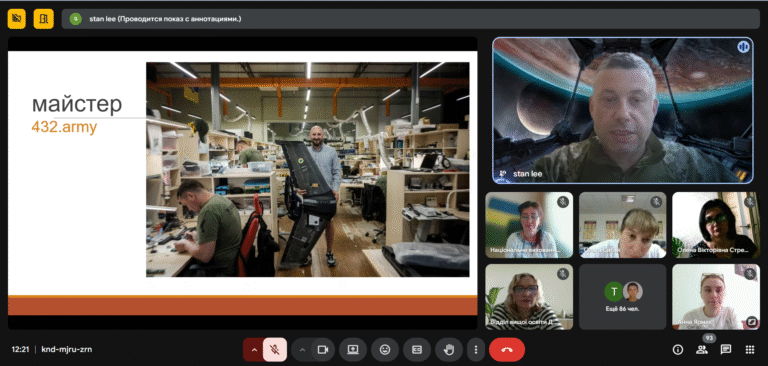
Task: Toggle closed captions
Action: pos(417,349)
